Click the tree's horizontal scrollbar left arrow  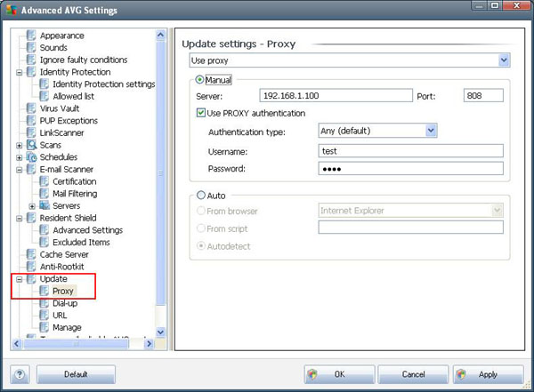coord(16,344)
